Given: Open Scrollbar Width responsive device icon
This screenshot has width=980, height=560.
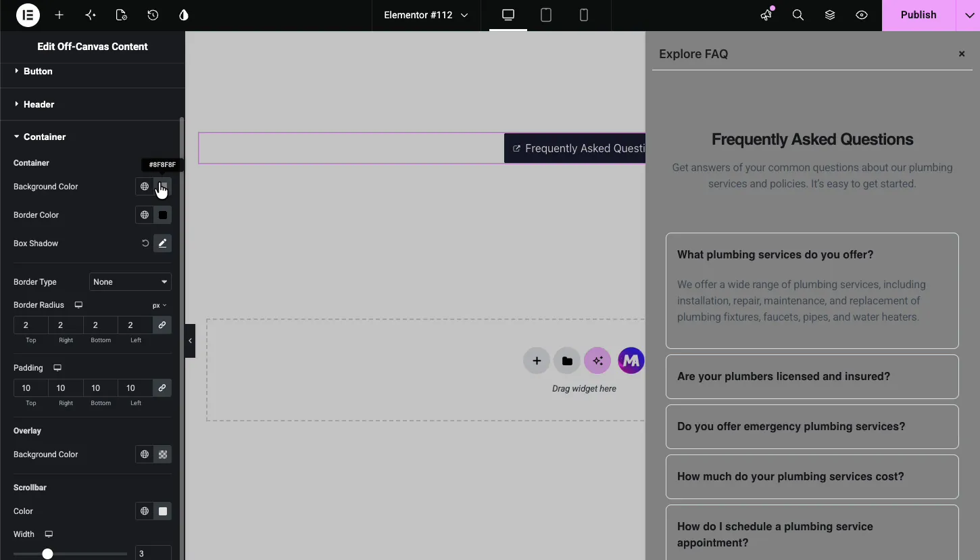Looking at the screenshot, I should [49, 534].
